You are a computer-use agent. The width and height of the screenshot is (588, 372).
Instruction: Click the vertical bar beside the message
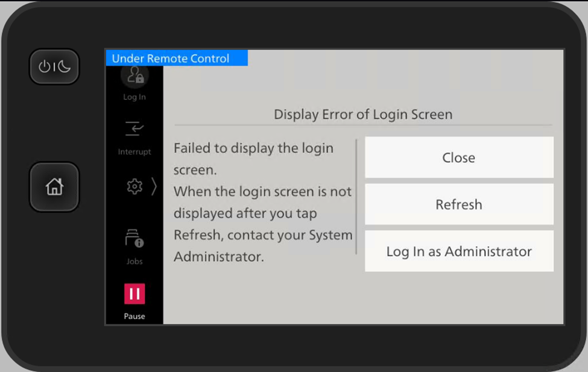coord(356,197)
